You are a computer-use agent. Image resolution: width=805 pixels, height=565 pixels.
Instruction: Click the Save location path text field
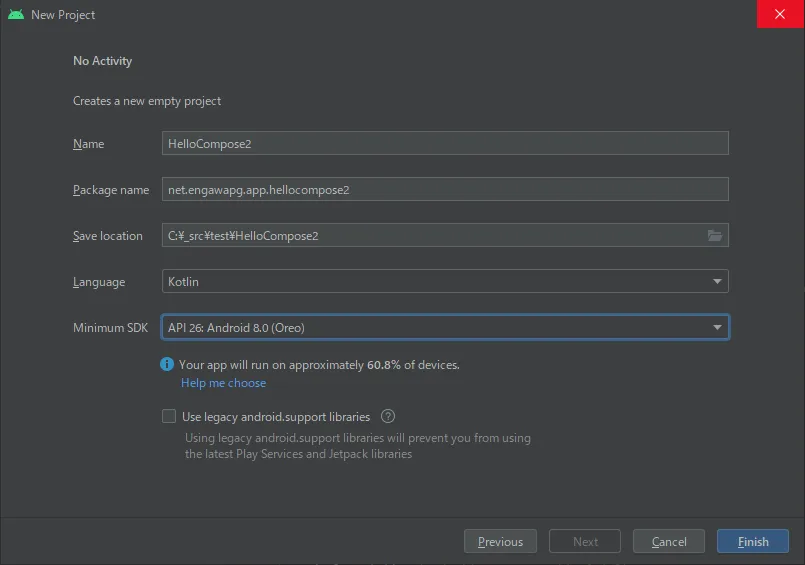tap(430, 236)
